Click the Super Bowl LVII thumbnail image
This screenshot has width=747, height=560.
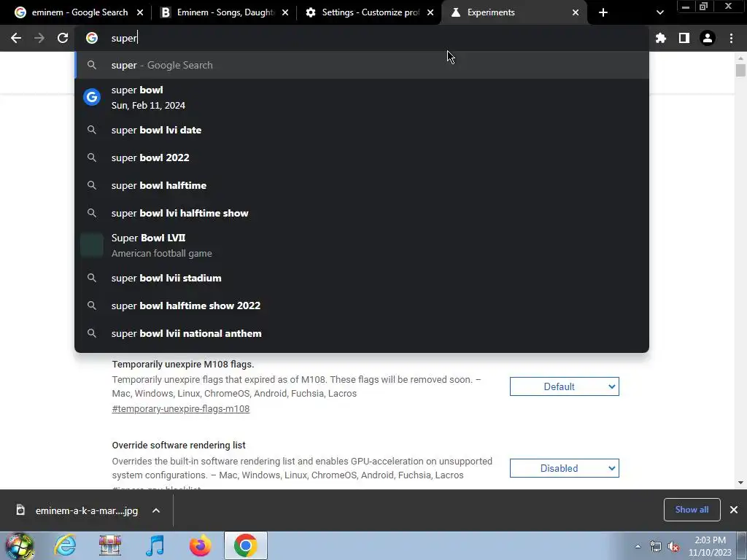[92, 245]
